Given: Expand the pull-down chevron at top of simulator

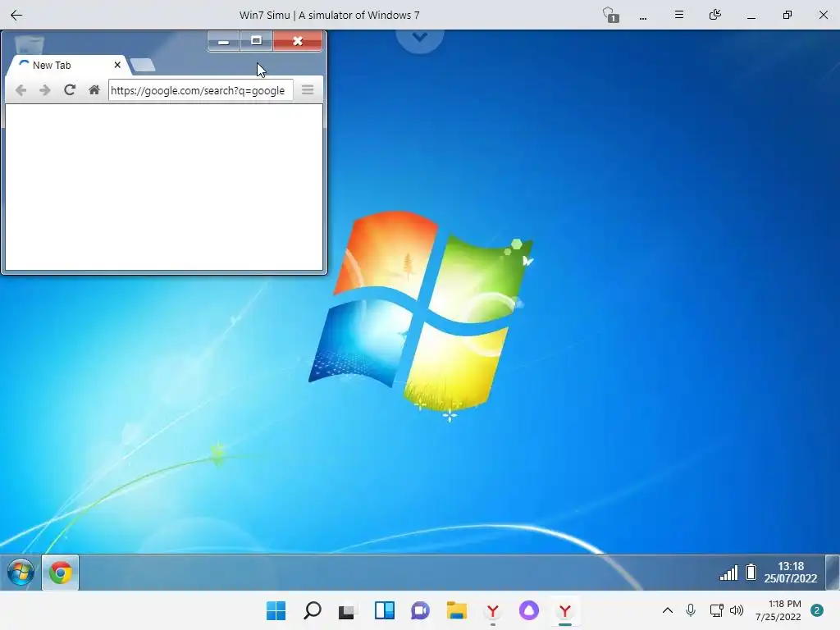Looking at the screenshot, I should (x=420, y=38).
